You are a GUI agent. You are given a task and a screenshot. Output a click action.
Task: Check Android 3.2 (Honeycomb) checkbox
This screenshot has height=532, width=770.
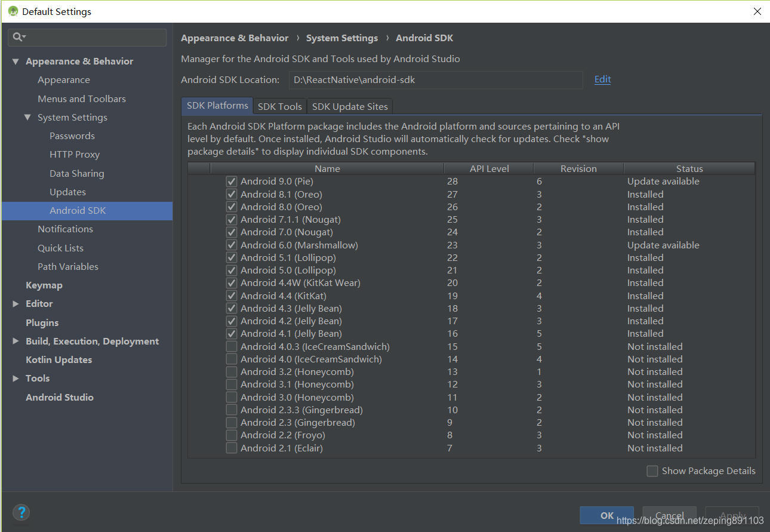click(232, 372)
